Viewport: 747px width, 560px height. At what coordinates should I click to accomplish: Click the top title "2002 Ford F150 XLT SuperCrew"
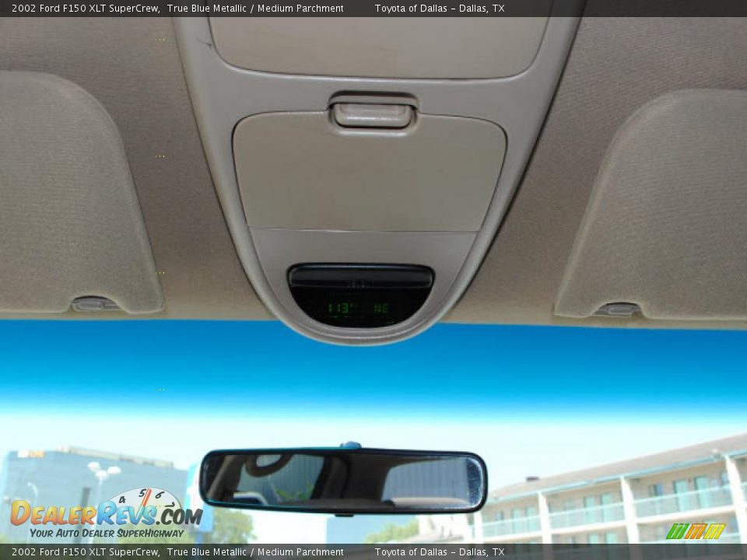86,9
